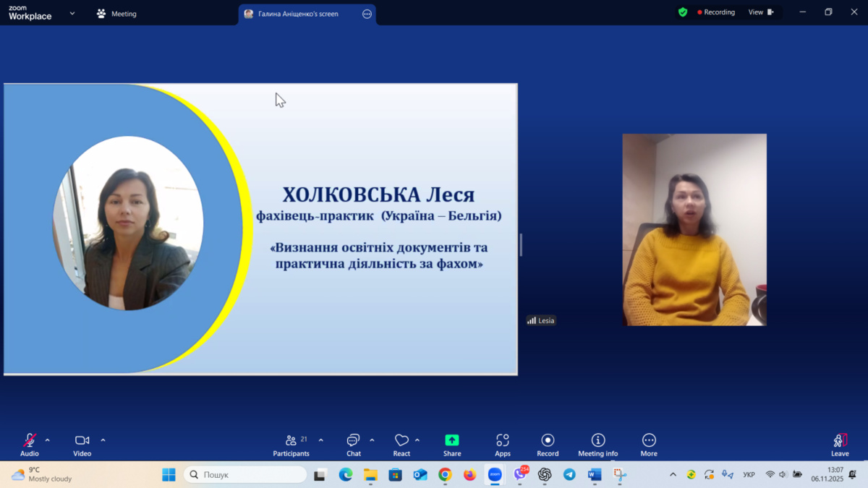Click the divider handle beside shared slide
This screenshot has height=488, width=868.
pyautogui.click(x=521, y=245)
